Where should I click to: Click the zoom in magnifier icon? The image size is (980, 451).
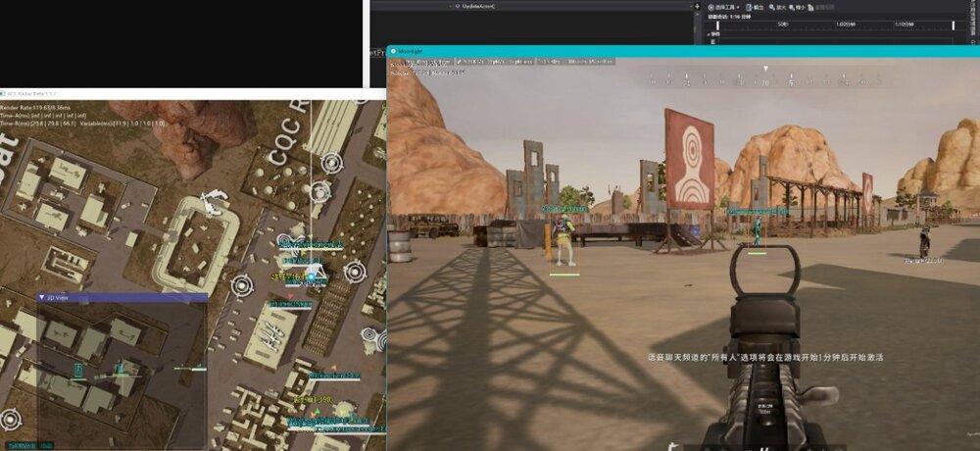[772, 8]
